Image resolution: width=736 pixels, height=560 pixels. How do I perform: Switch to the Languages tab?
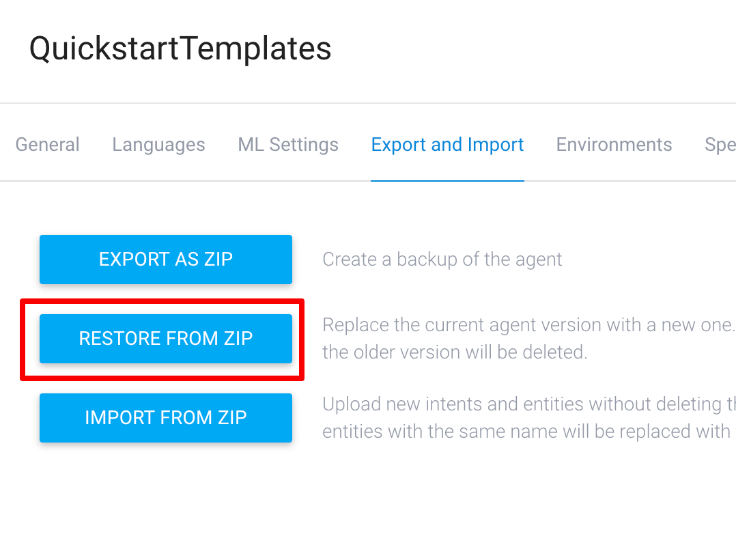tap(158, 145)
